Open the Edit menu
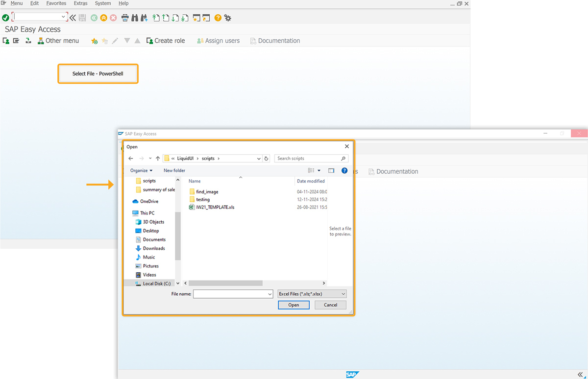 coord(34,3)
